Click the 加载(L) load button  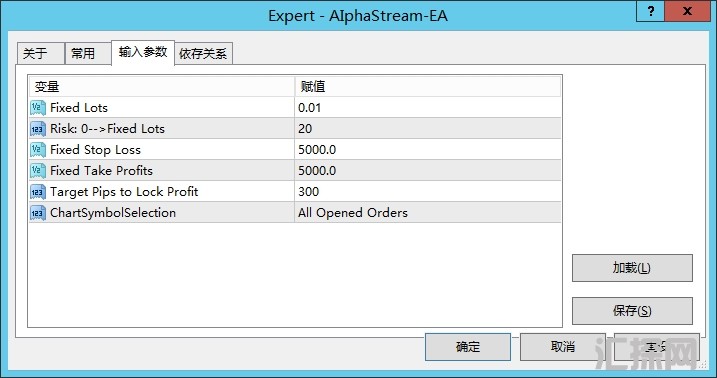[x=632, y=268]
